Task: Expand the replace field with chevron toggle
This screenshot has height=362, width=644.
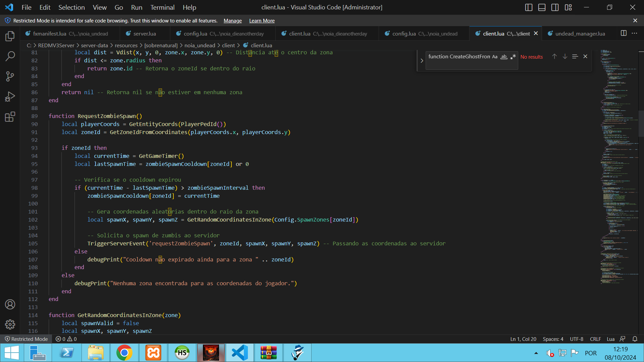Action: (x=422, y=61)
